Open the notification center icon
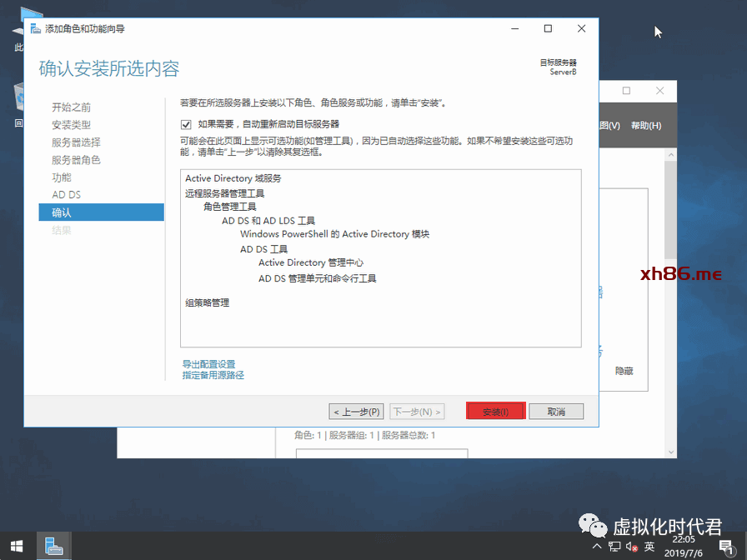747x560 pixels. [x=726, y=547]
